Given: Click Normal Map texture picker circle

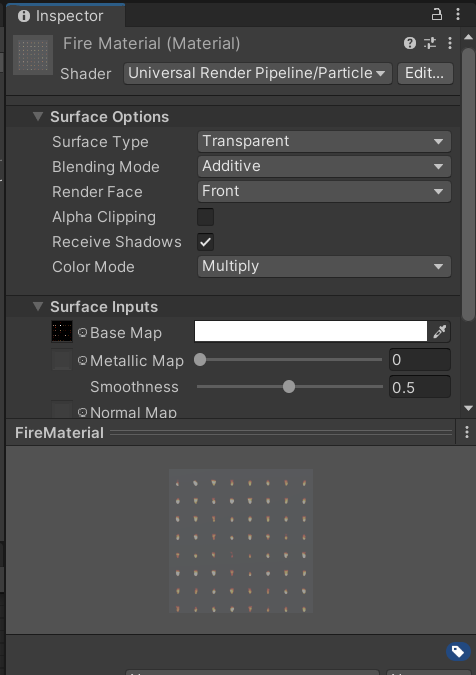Looking at the screenshot, I should 82,412.
